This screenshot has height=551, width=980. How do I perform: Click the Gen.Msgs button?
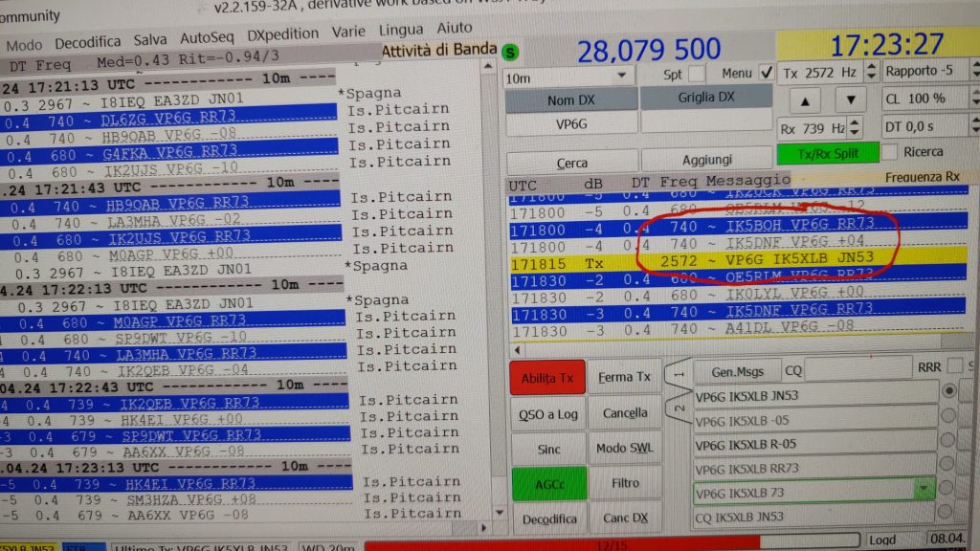click(738, 372)
